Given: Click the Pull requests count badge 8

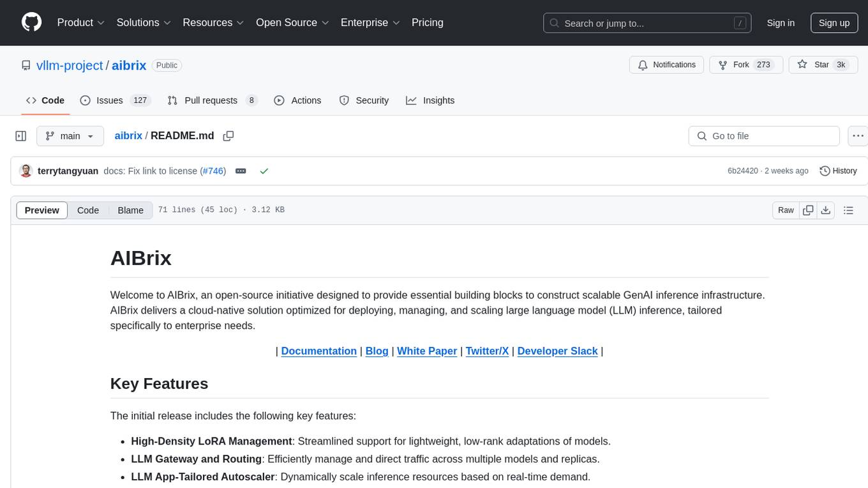Looking at the screenshot, I should [251, 100].
